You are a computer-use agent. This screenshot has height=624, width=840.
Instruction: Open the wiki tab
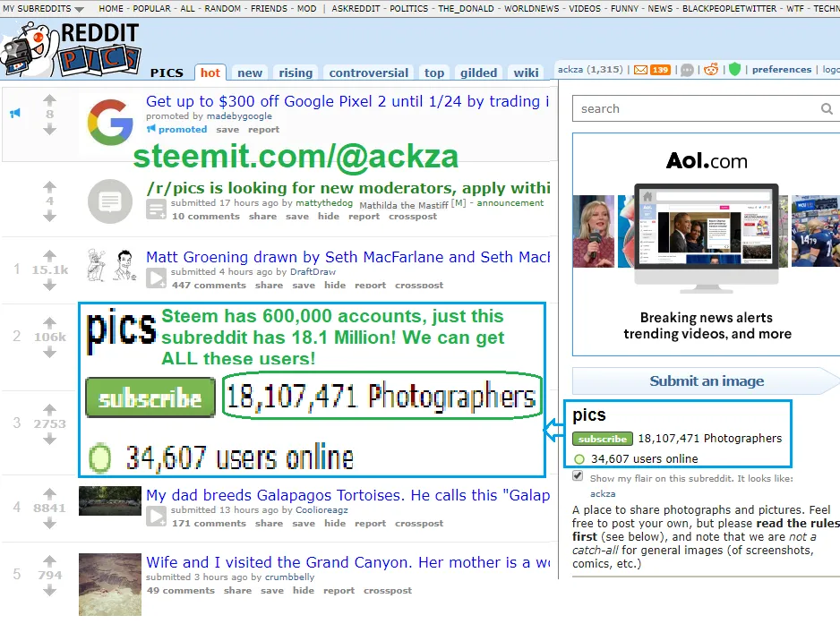pos(526,73)
